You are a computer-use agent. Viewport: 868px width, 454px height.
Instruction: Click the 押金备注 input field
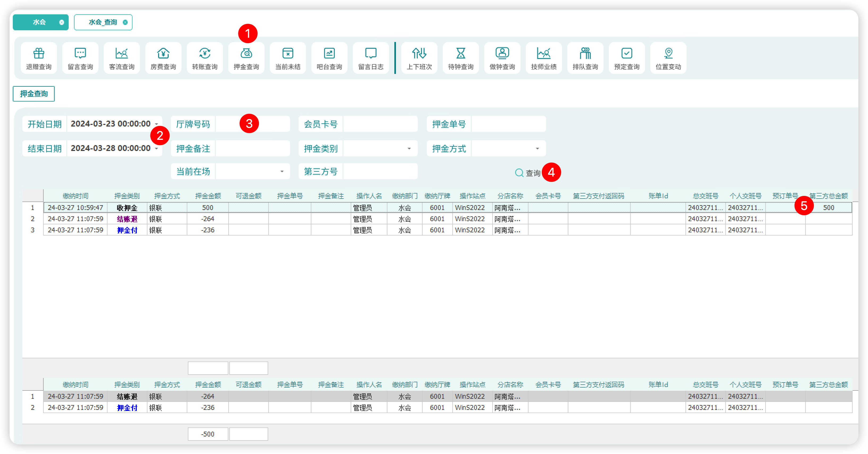pos(252,148)
